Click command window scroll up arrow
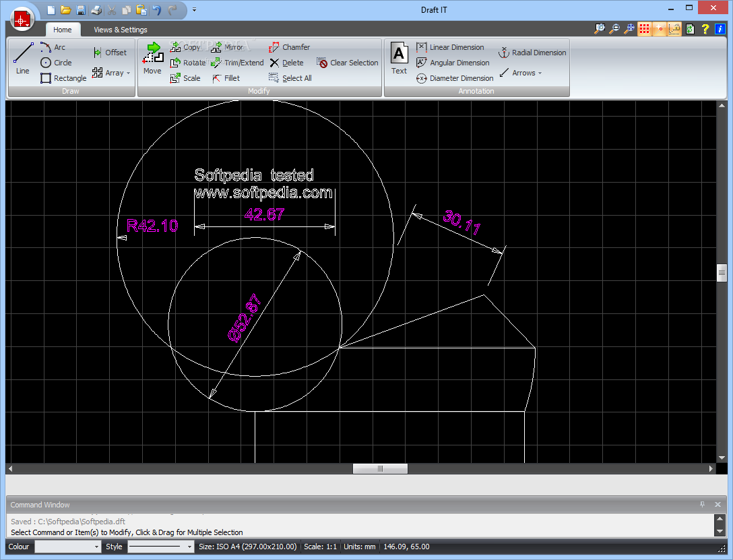Image resolution: width=733 pixels, height=560 pixels. click(720, 518)
